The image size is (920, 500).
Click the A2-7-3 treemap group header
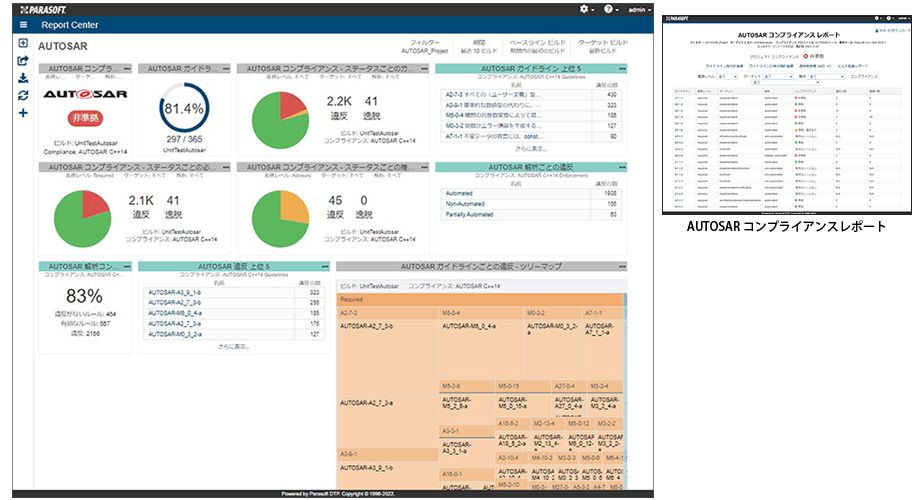click(x=387, y=313)
